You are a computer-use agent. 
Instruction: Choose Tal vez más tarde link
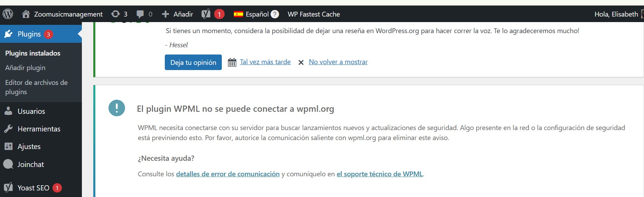point(265,62)
